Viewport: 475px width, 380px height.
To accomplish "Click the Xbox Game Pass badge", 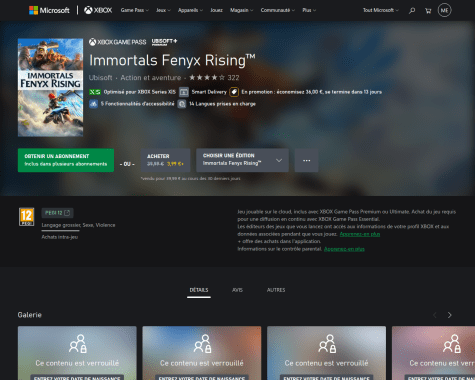I will [117, 42].
